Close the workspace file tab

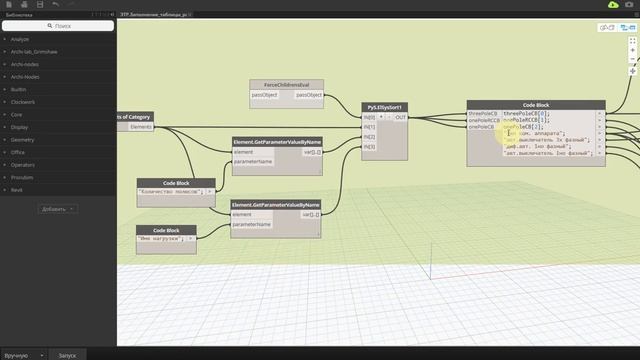click(x=191, y=14)
